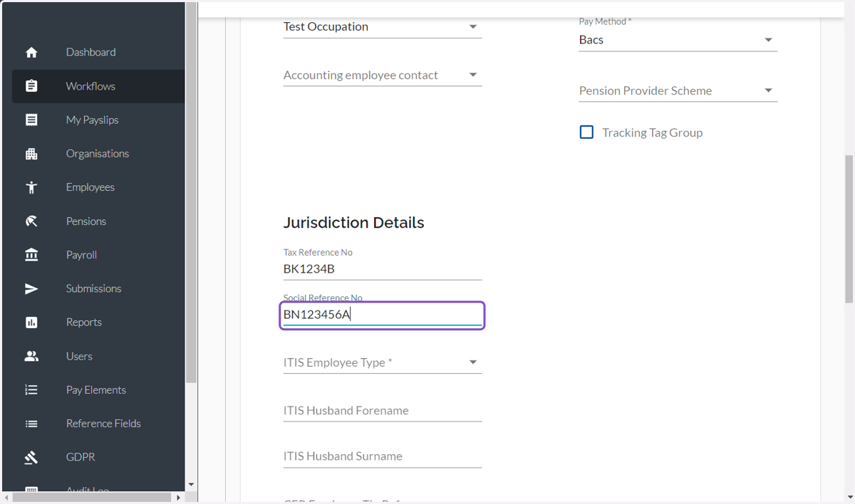Expand the Pay Method dropdown
Viewport: 855px width, 504px height.
click(678, 40)
